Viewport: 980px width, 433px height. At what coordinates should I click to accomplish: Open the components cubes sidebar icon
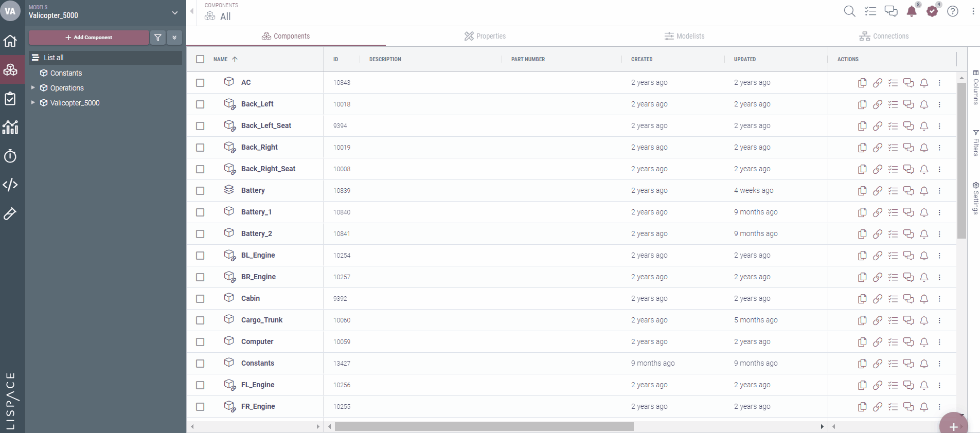point(10,69)
